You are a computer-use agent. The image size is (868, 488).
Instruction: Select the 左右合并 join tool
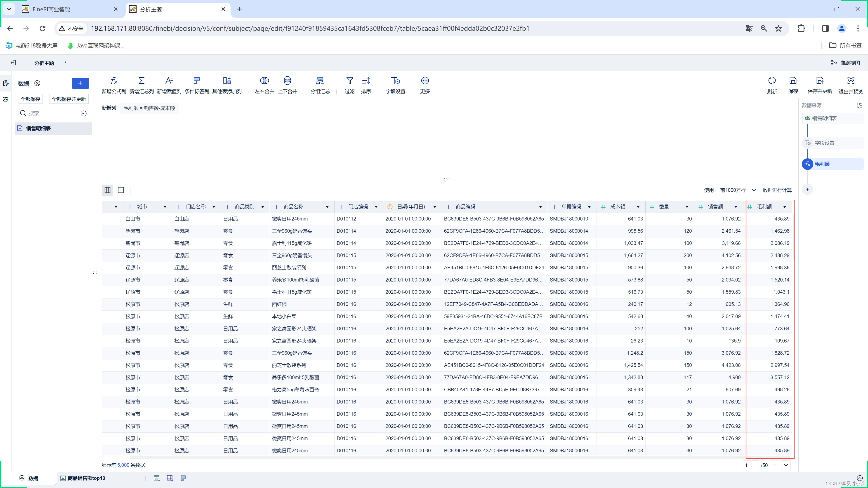coord(264,85)
